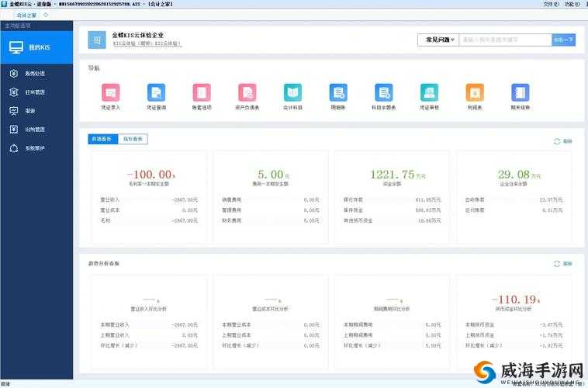Click the 营业收入 row in gross margin card
The width and height of the screenshot is (588, 388).
(x=149, y=200)
